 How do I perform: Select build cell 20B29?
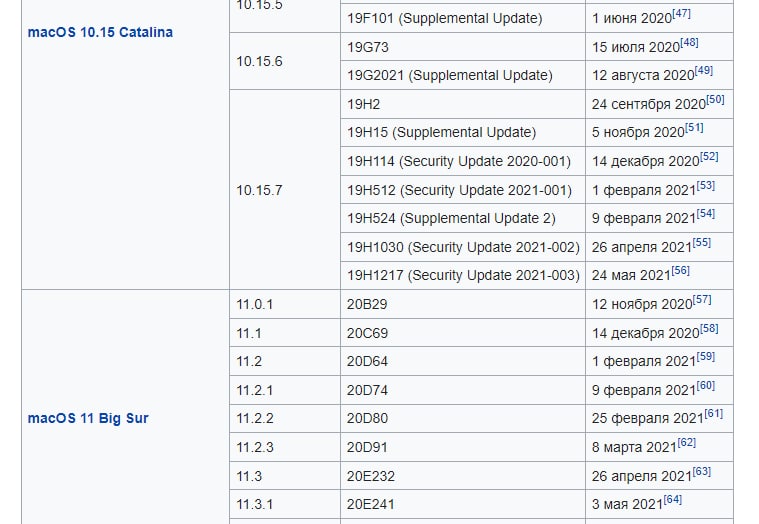click(463, 304)
